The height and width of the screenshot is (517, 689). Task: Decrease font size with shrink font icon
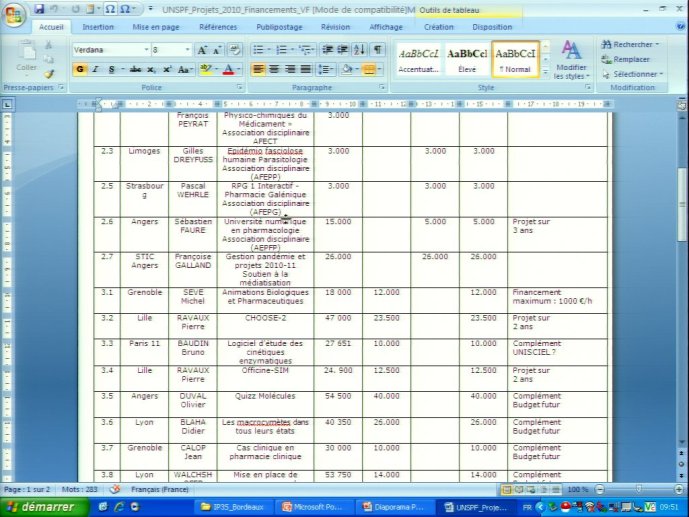(x=217, y=50)
